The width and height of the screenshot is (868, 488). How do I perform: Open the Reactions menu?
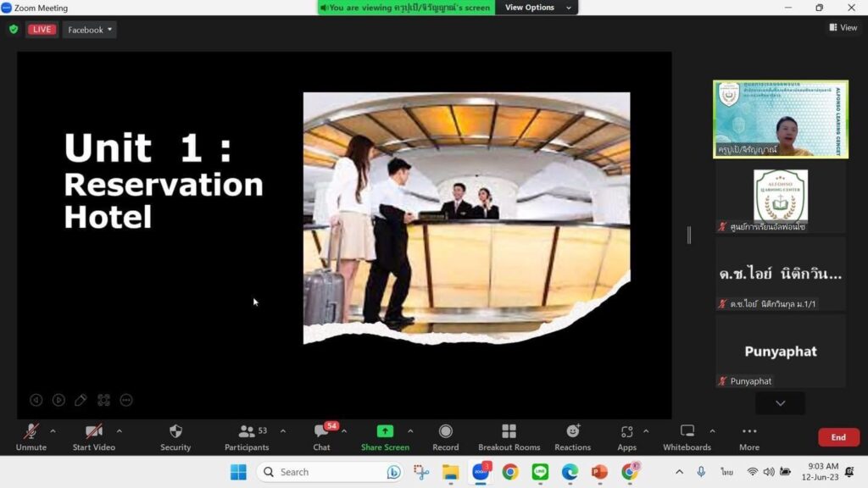tap(572, 437)
